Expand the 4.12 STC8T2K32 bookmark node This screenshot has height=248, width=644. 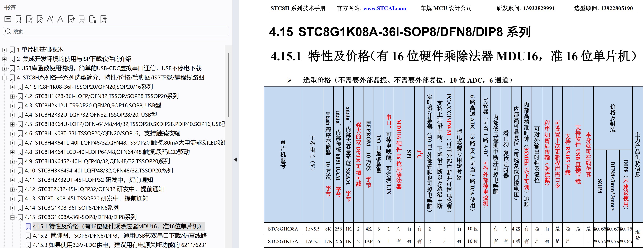pyautogui.click(x=12, y=189)
